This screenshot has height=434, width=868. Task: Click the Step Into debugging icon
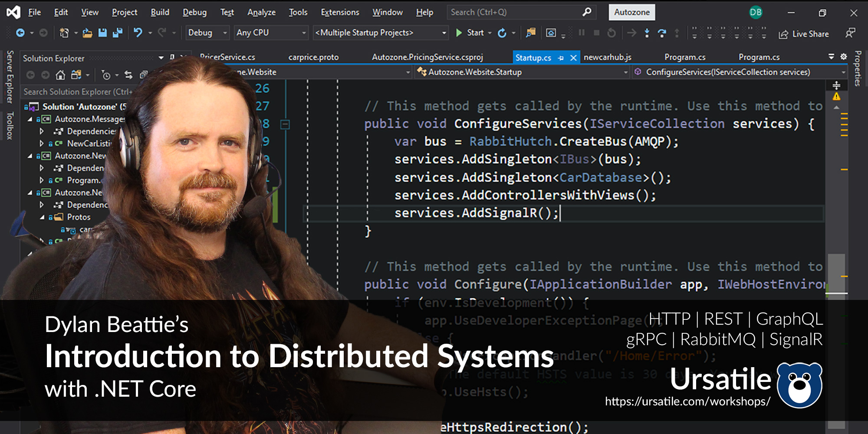[647, 32]
